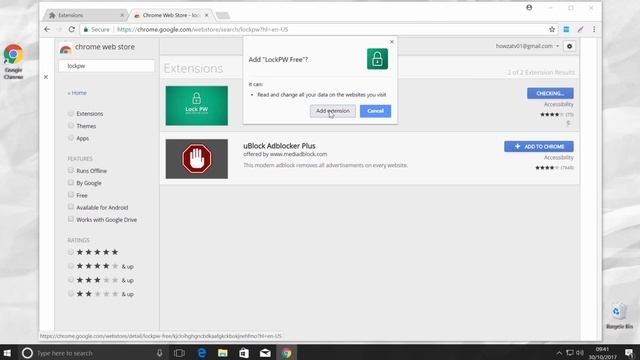Open the howzatv01@gmail.com account dropdown
Image resolution: width=640 pixels, height=360 pixels.
[x=527, y=46]
